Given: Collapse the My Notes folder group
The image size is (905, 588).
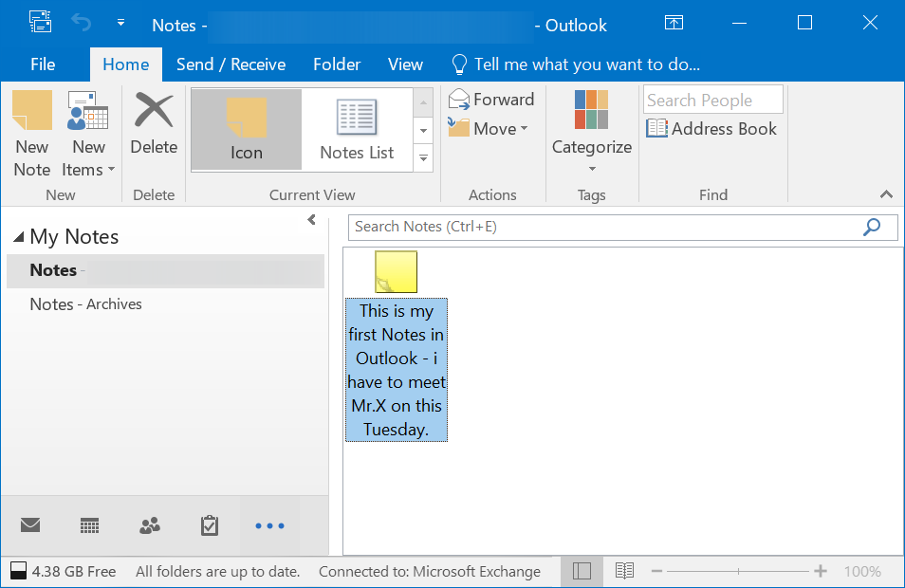Looking at the screenshot, I should [x=19, y=237].
